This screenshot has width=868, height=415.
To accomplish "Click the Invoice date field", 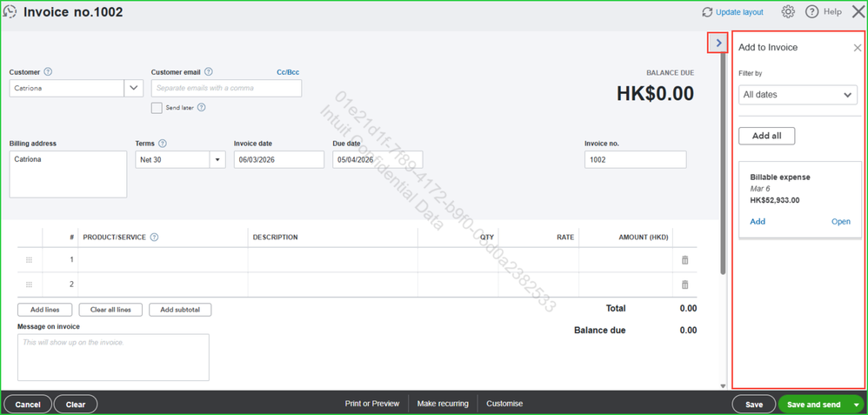I will [279, 159].
